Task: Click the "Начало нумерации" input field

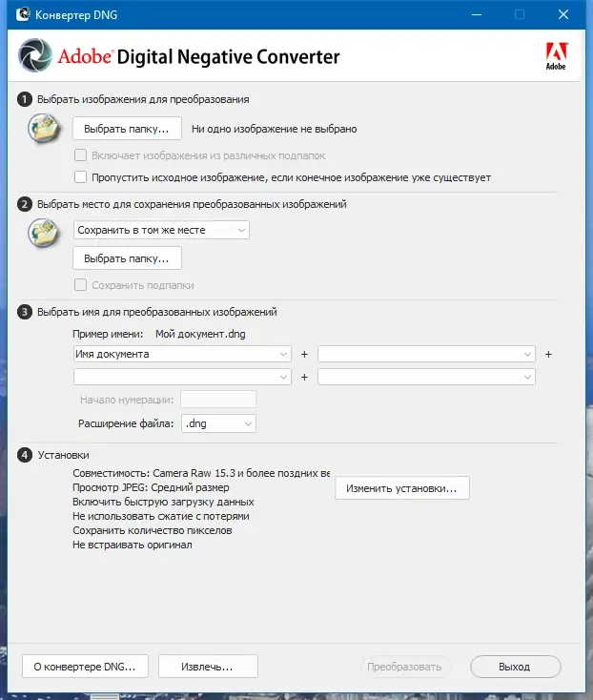Action: (218, 399)
